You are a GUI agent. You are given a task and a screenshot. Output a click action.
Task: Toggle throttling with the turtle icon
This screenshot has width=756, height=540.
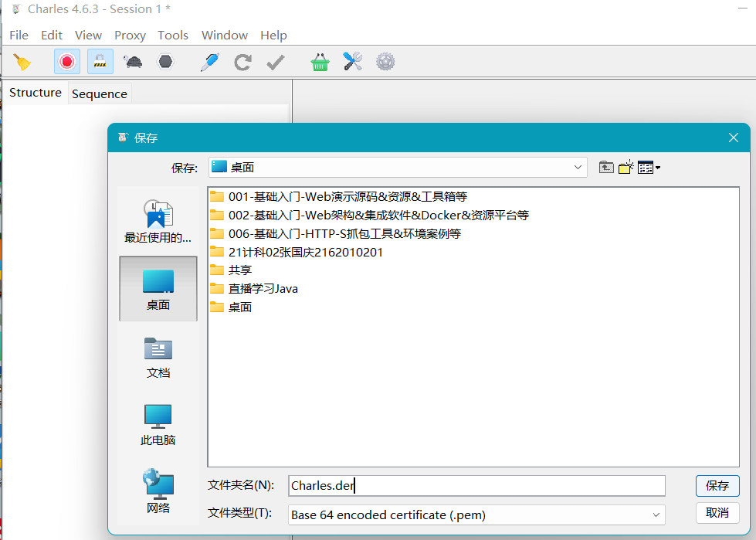[x=132, y=62]
